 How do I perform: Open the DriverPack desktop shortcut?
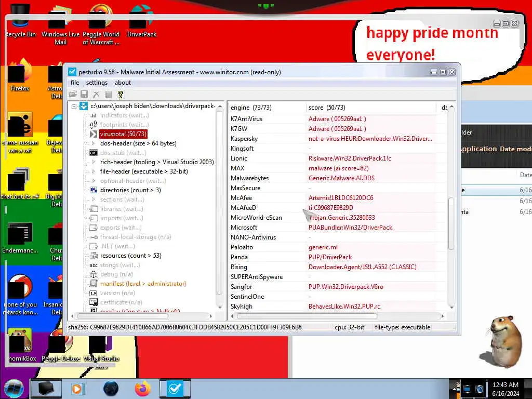[x=141, y=20]
